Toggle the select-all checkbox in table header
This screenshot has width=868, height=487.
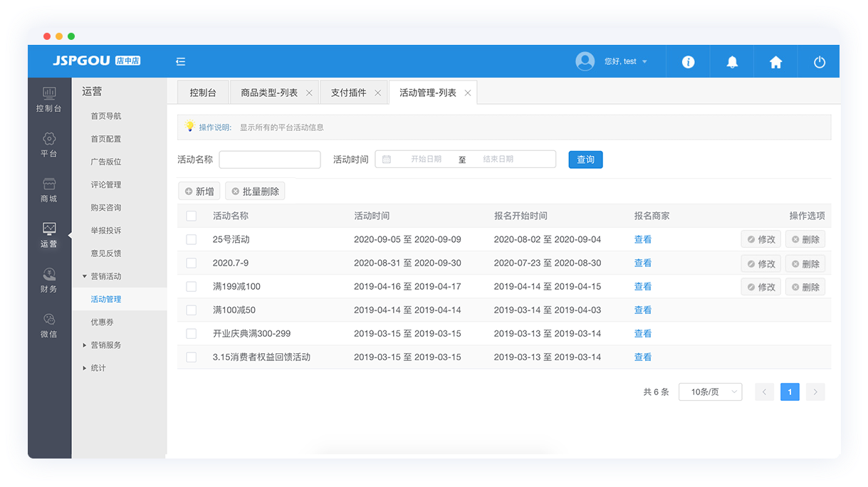(191, 216)
